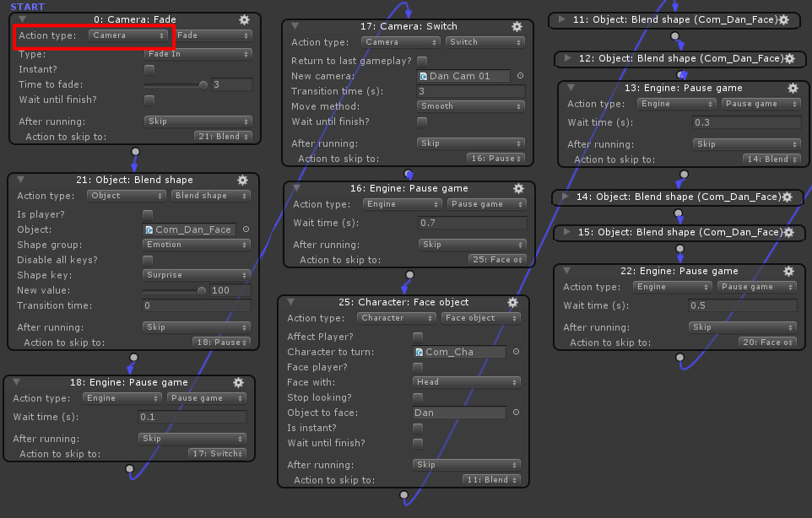The height and width of the screenshot is (518, 812).
Task: Collapse node 13 Engine Pause game
Action: tap(571, 88)
